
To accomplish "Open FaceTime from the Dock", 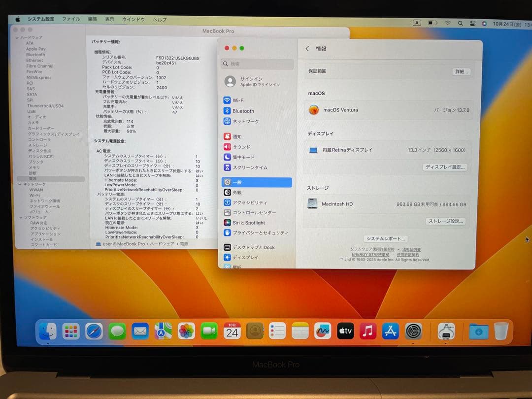I will pyautogui.click(x=209, y=331).
